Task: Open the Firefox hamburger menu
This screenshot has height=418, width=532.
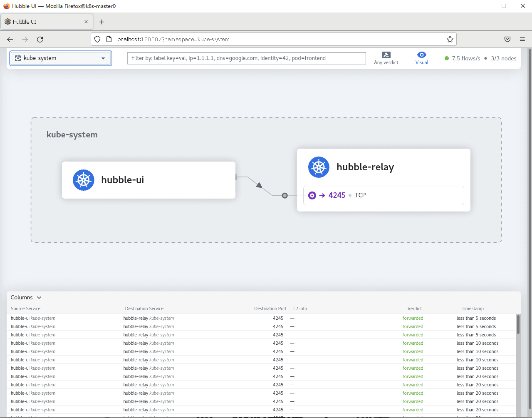Action: pyautogui.click(x=522, y=39)
